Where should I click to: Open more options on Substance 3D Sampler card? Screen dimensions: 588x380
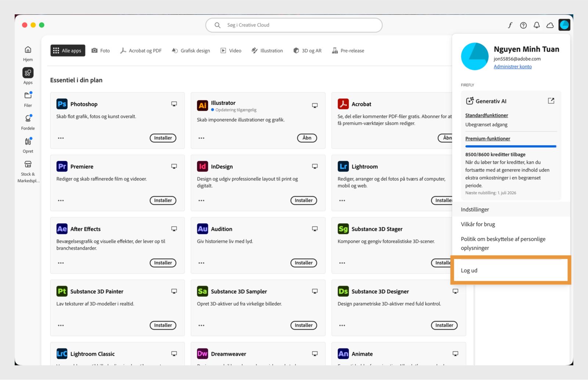201,326
